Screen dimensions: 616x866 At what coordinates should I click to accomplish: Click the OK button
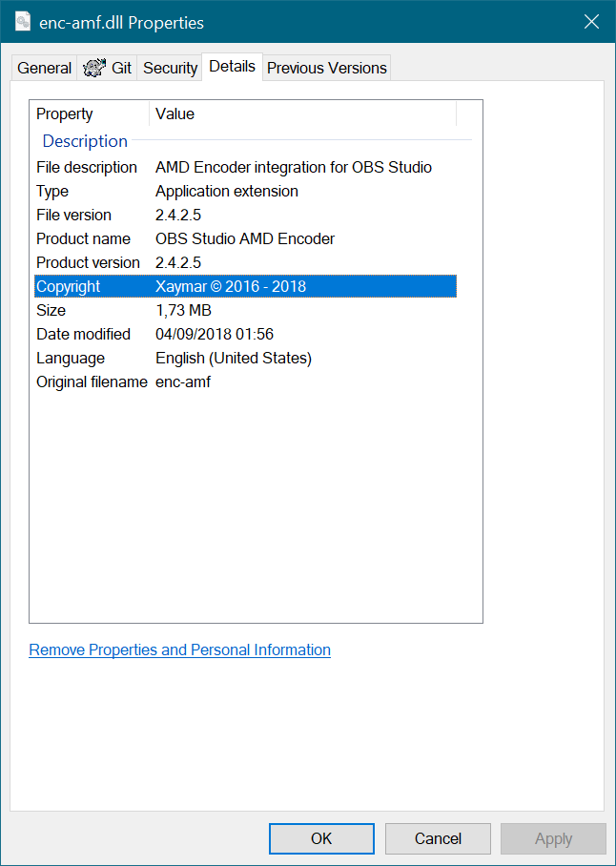point(321,838)
